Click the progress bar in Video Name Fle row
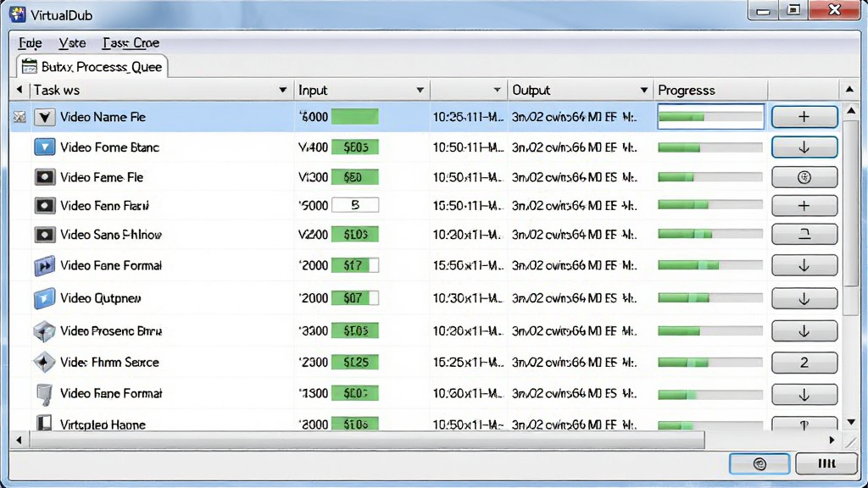Screen dimensions: 868x488 [x=711, y=117]
